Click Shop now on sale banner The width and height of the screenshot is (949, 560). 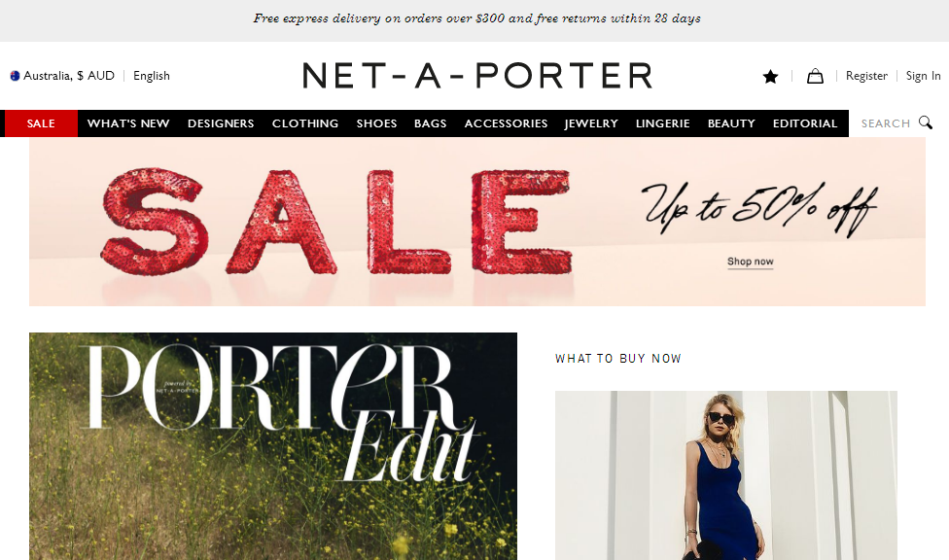[x=751, y=262]
